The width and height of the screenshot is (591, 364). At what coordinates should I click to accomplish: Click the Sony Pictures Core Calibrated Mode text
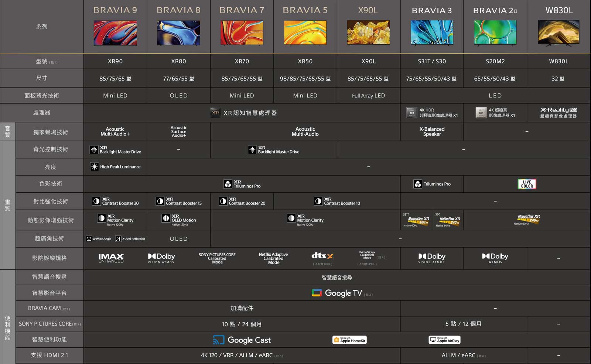(x=217, y=258)
